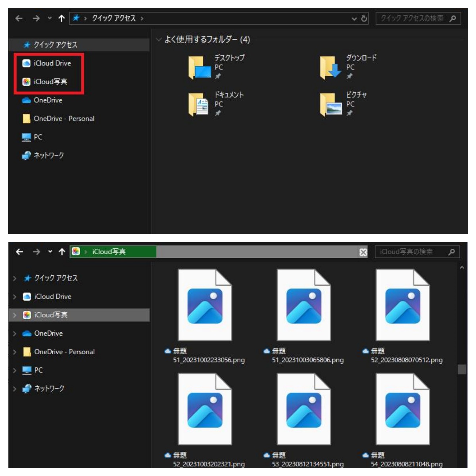Click the refresh button in top address bar
This screenshot has width=476, height=476.
(x=364, y=18)
